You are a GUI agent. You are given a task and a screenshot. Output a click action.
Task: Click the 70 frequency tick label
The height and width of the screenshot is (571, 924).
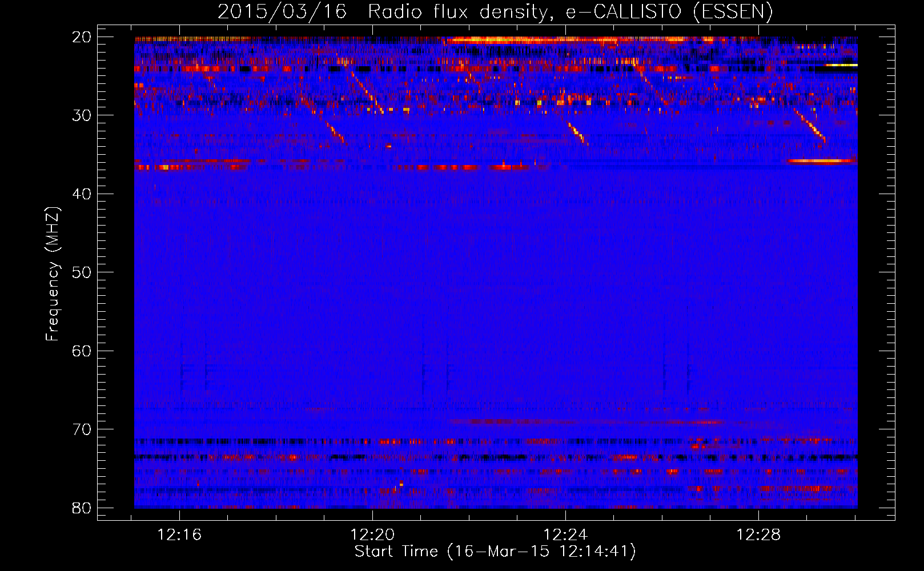[x=82, y=429]
